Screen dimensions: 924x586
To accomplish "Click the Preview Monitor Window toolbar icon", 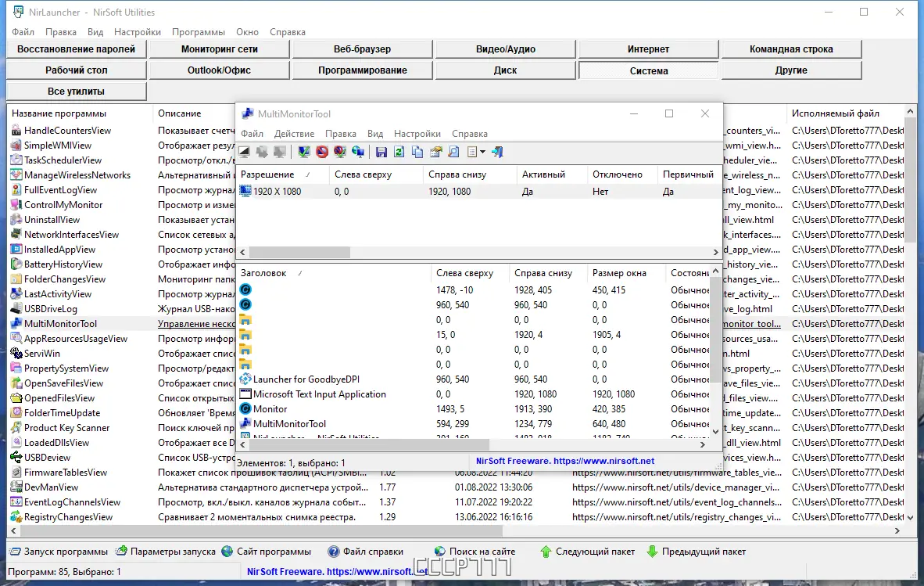I will (245, 152).
